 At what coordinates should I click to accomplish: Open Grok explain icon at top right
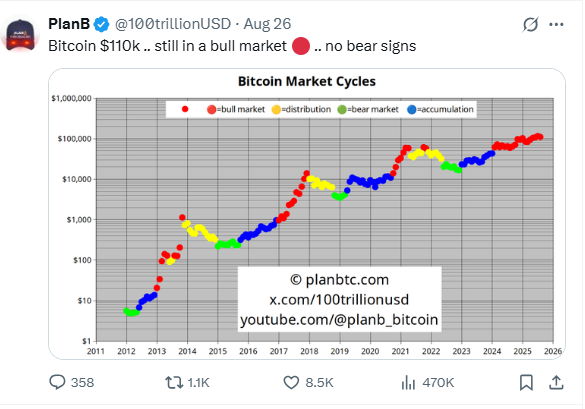pos(530,25)
